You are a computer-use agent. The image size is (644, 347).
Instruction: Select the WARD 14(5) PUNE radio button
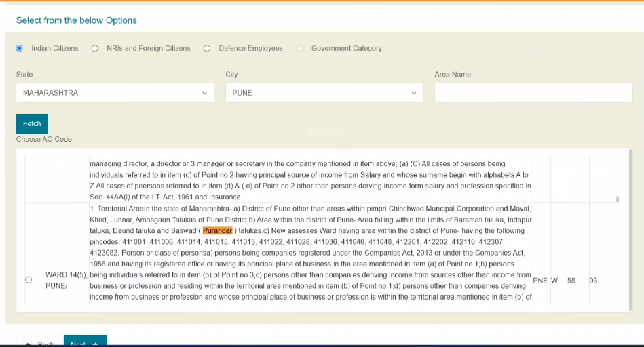point(28,280)
